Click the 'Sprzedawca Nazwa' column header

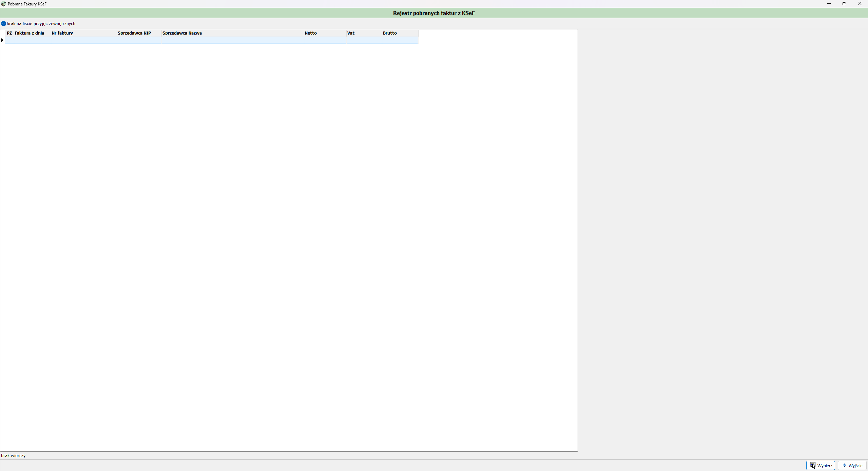point(233,33)
